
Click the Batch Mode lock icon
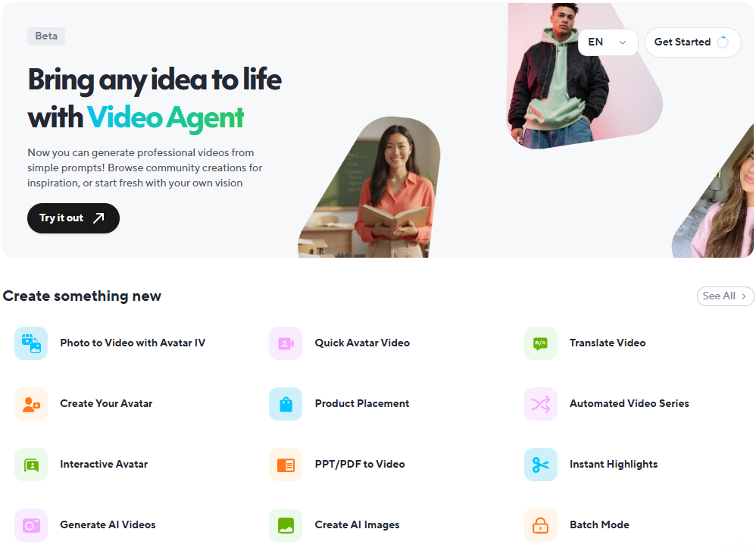pos(540,524)
